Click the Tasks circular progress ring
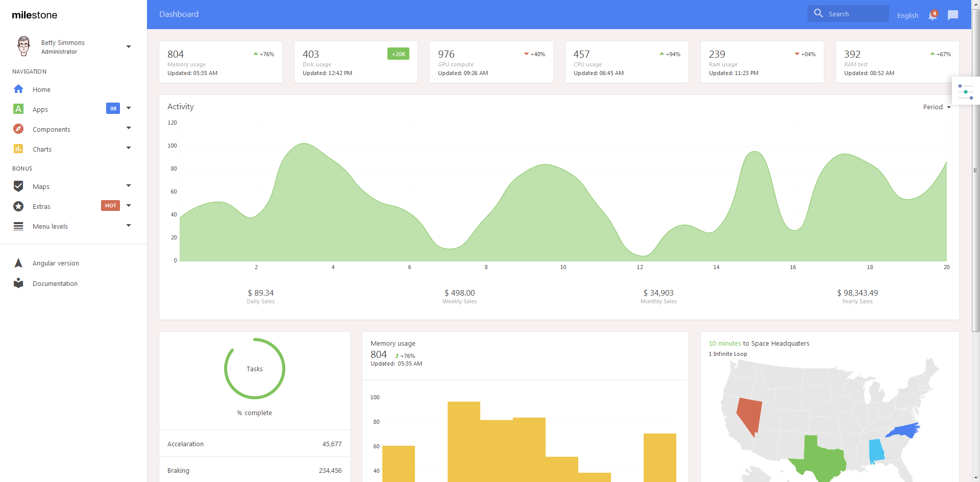Screen dimensions: 980x482 (x=255, y=368)
